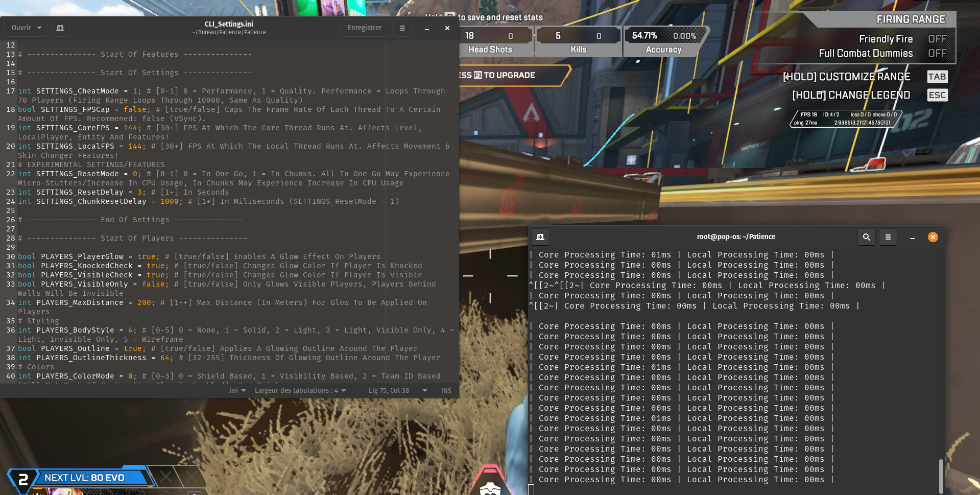The height and width of the screenshot is (495, 980).
Task: Toggle Friendly Fire OFF setting in game
Action: point(937,39)
